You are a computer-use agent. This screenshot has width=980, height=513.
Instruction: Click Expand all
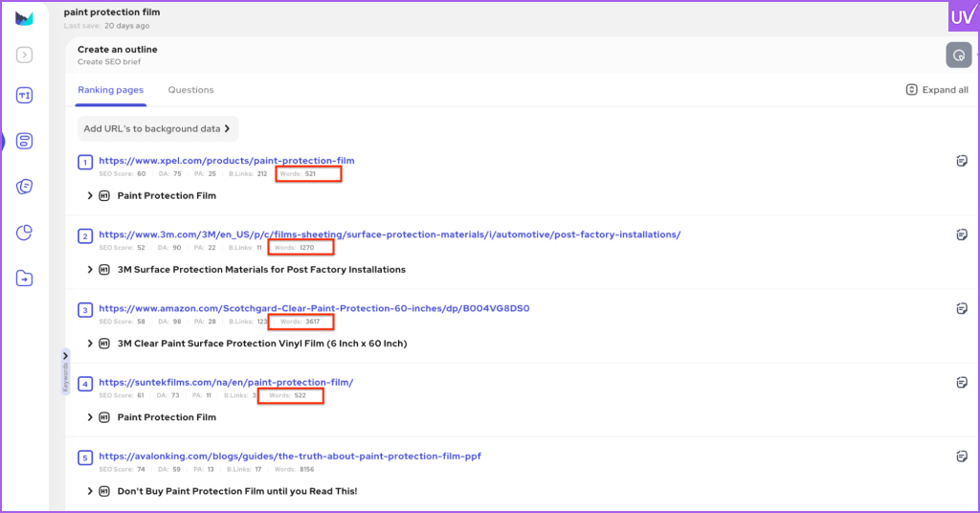tap(937, 90)
